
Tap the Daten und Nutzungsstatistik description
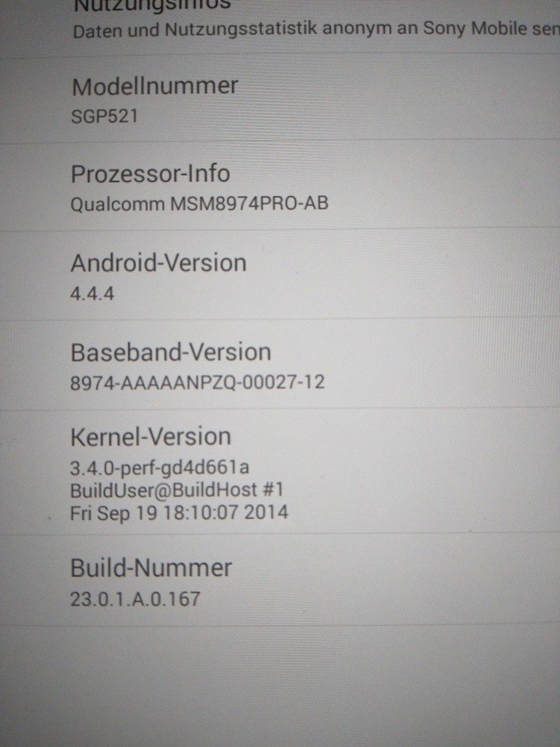point(316,30)
